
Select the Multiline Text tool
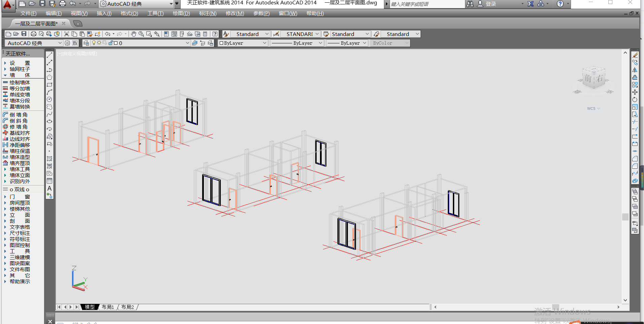(49, 188)
